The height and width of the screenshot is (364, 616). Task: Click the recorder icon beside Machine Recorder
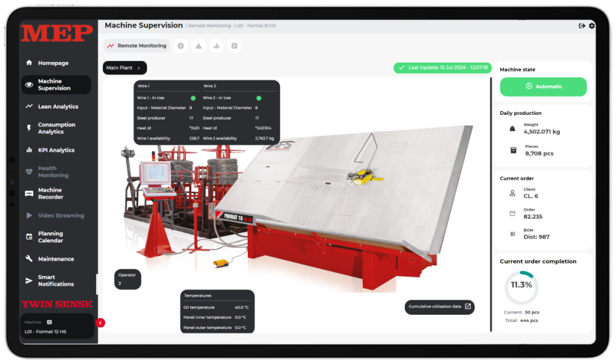[29, 193]
